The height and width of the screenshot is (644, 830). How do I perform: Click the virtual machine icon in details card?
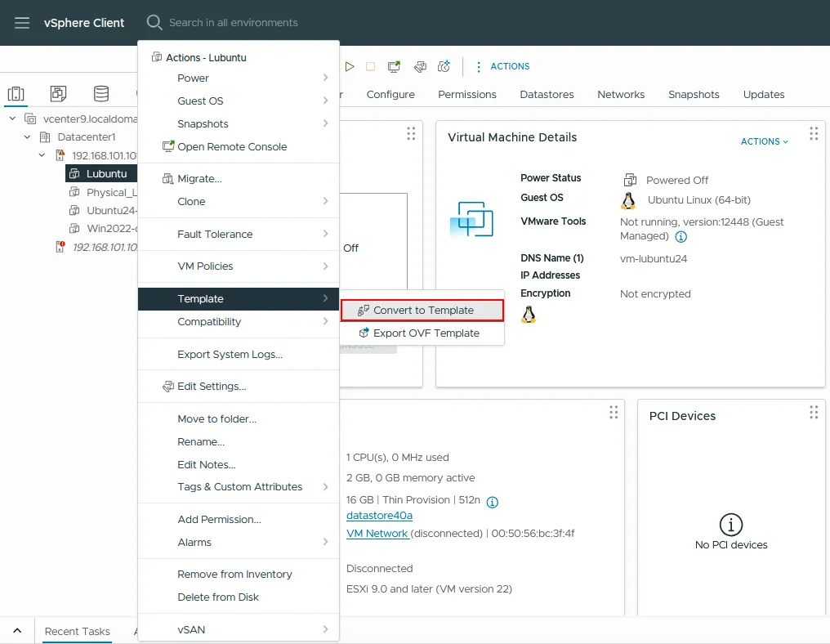coord(471,219)
